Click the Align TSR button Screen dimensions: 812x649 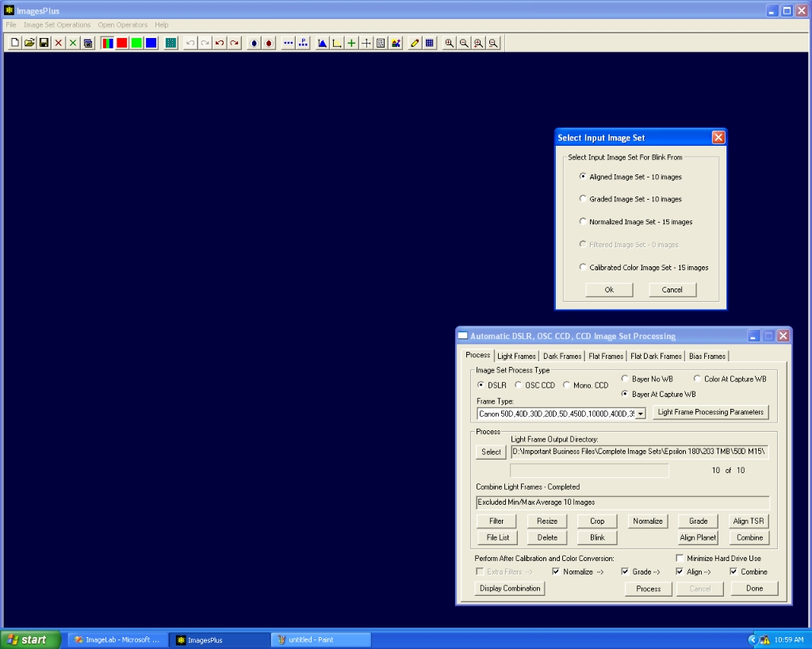(749, 521)
